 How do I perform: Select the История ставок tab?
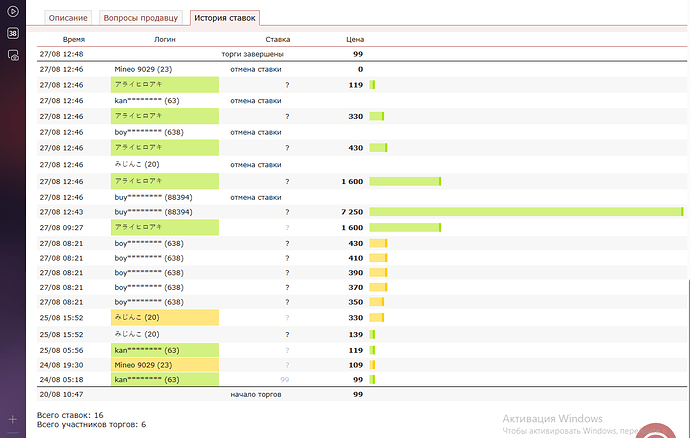[x=225, y=18]
